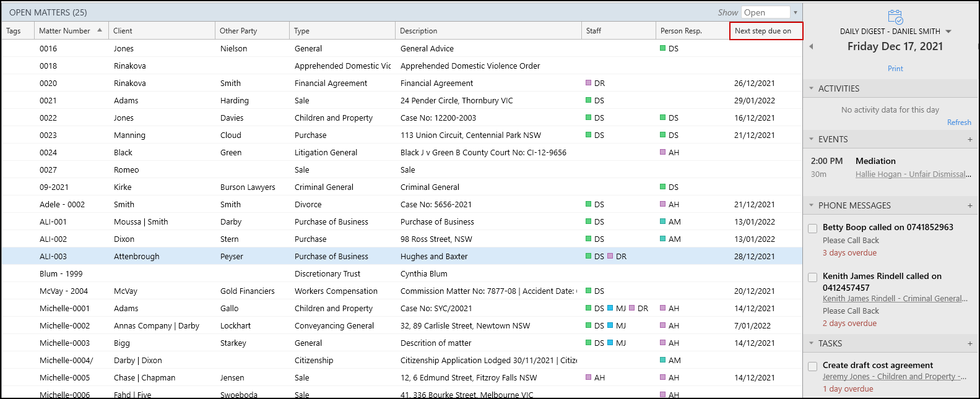Click Refresh in Activities section

pos(959,122)
